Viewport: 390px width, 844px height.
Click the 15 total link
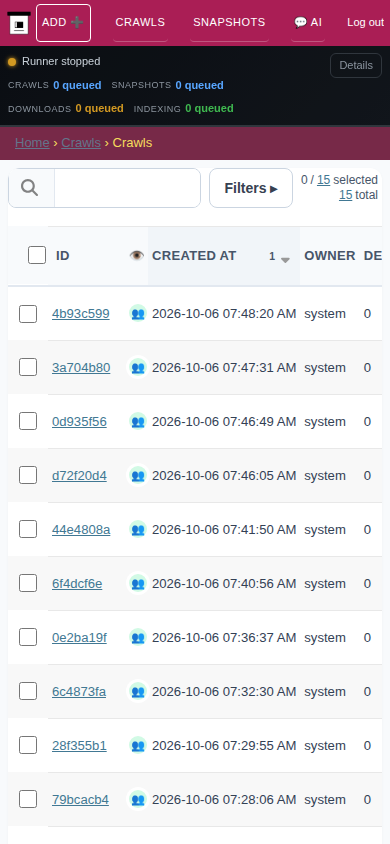(x=346, y=195)
